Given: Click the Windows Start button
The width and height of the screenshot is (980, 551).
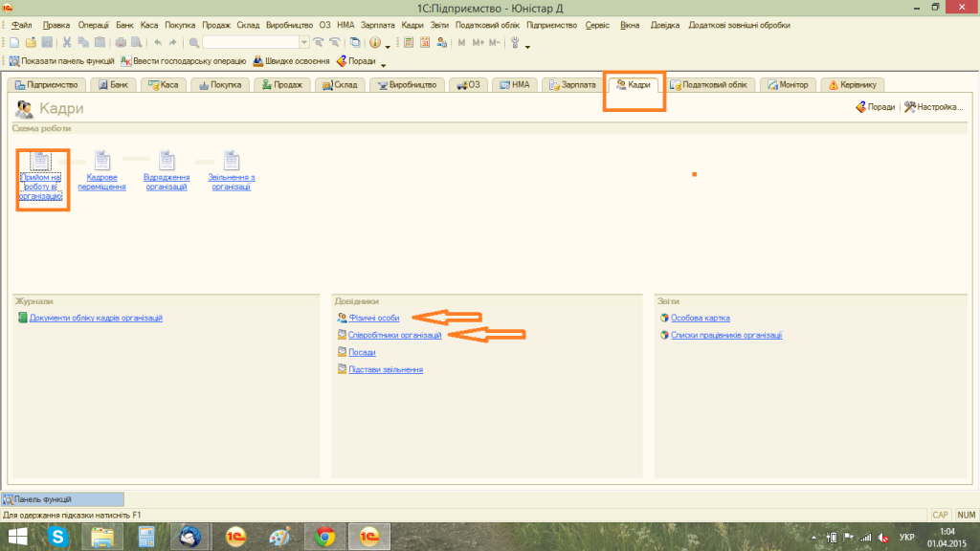Looking at the screenshot, I should (17, 537).
